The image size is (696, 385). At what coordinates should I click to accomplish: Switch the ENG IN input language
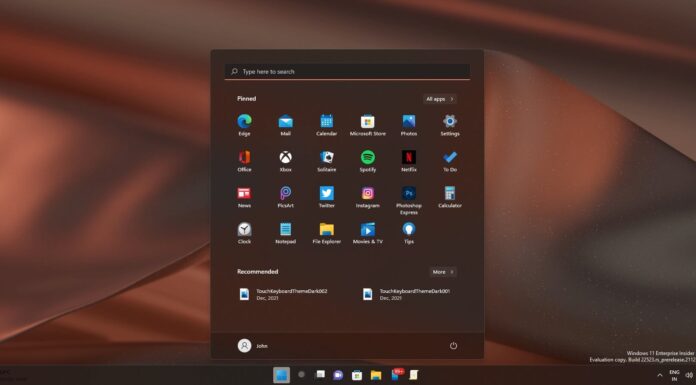coord(674,375)
